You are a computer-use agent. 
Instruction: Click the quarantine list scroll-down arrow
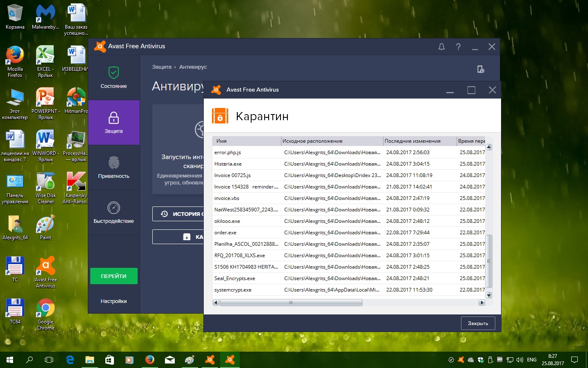tap(489, 295)
